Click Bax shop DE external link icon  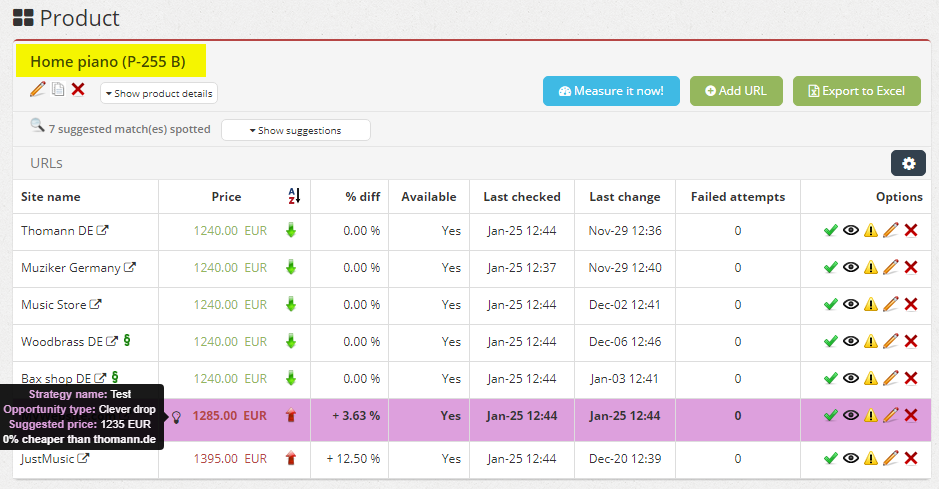100,378
